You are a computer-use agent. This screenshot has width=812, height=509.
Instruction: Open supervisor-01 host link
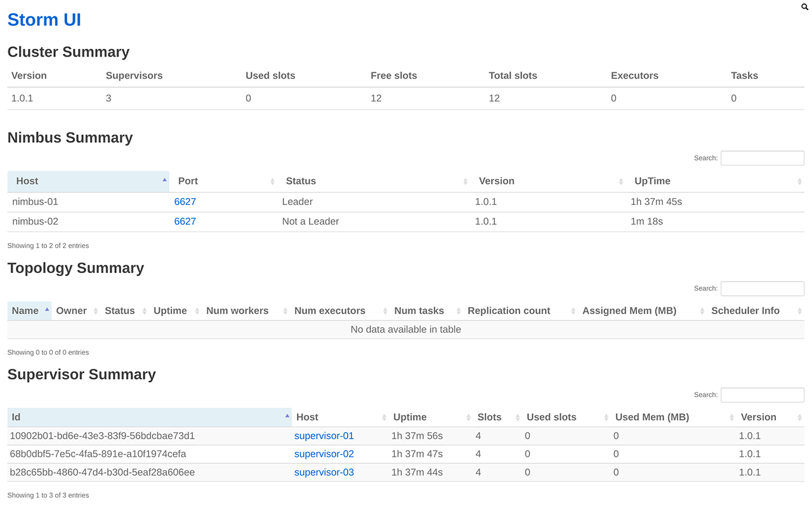click(x=324, y=436)
